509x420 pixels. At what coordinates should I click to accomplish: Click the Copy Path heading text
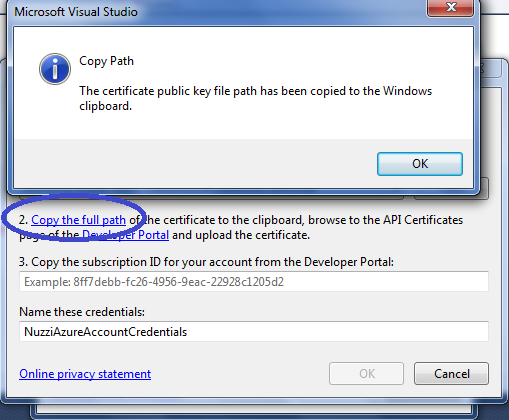point(106,61)
